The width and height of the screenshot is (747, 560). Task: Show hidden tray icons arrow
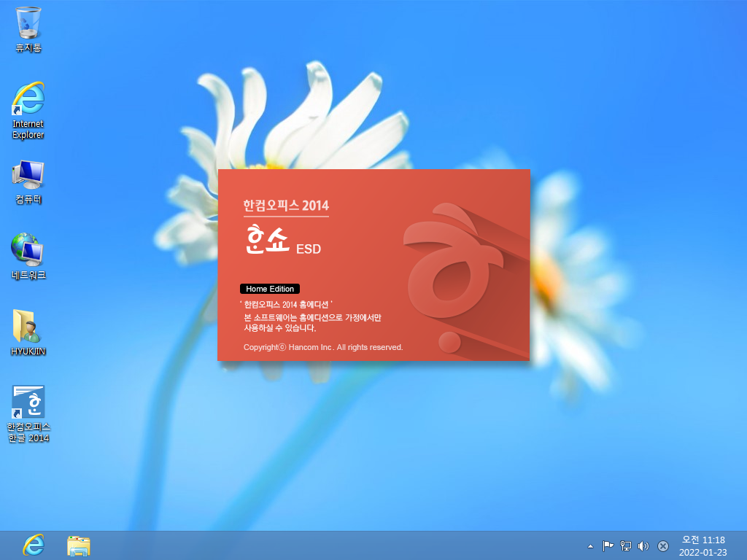click(590, 546)
